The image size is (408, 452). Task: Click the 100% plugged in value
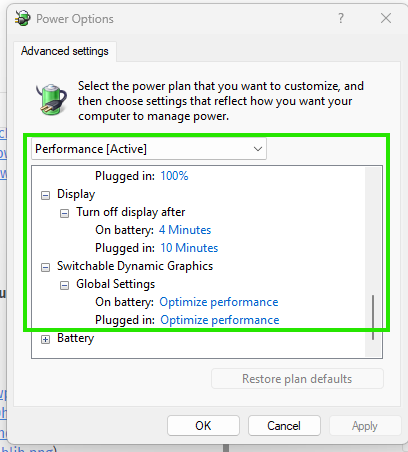174,176
